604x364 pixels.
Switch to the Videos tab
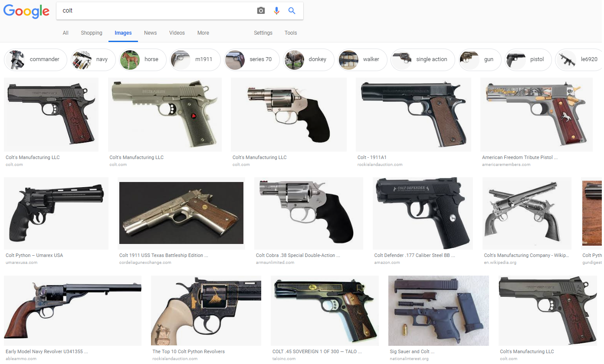pos(177,33)
